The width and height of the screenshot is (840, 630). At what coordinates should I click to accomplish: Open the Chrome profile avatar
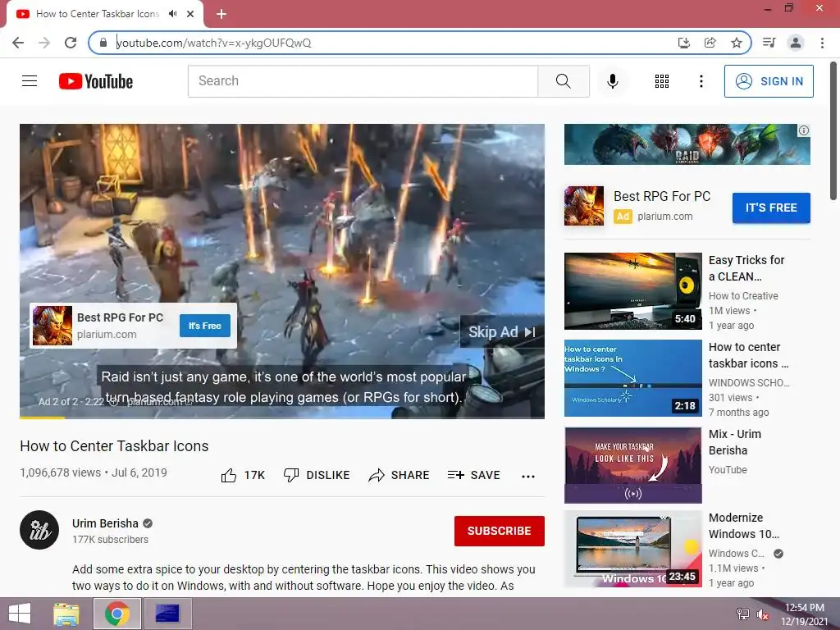(x=796, y=43)
